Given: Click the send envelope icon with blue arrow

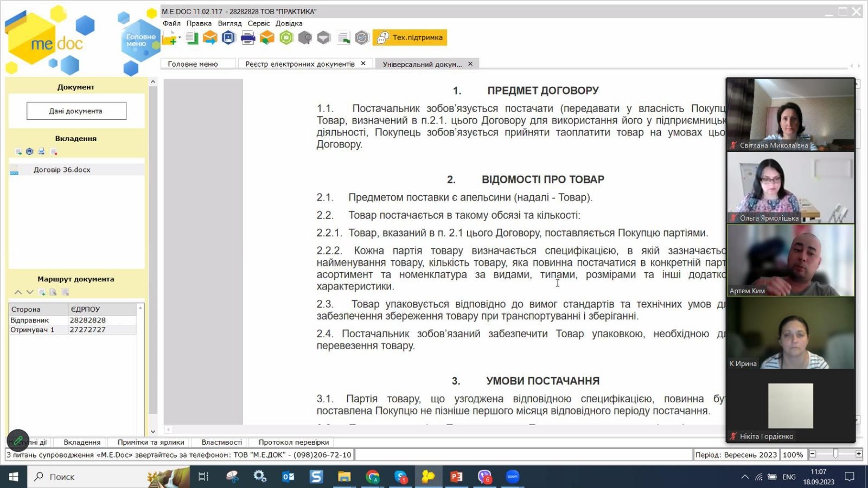Looking at the screenshot, I should pos(210,37).
